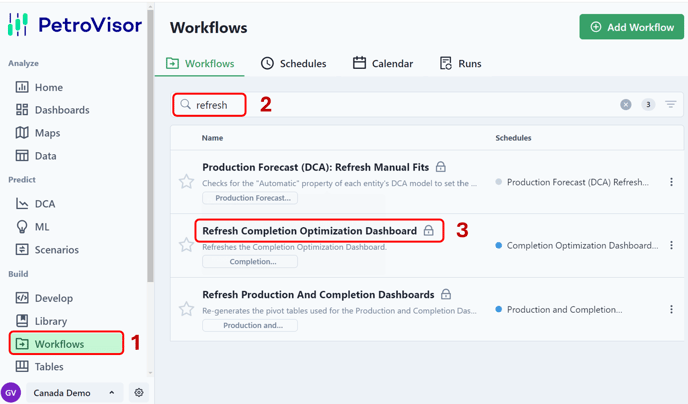Open Refresh Production And Completion Dashboards
Viewport: 688px width, 404px height.
318,294
